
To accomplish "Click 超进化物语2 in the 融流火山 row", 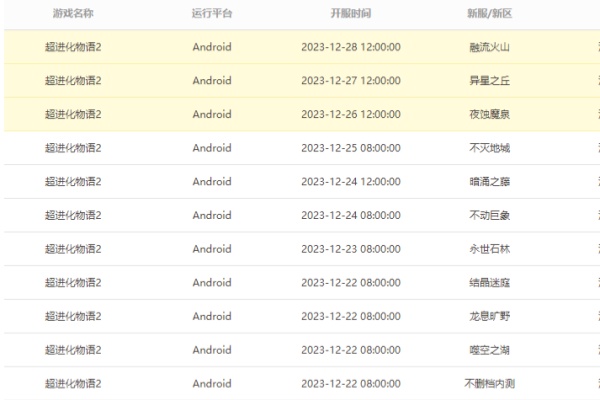I will coord(73,47).
